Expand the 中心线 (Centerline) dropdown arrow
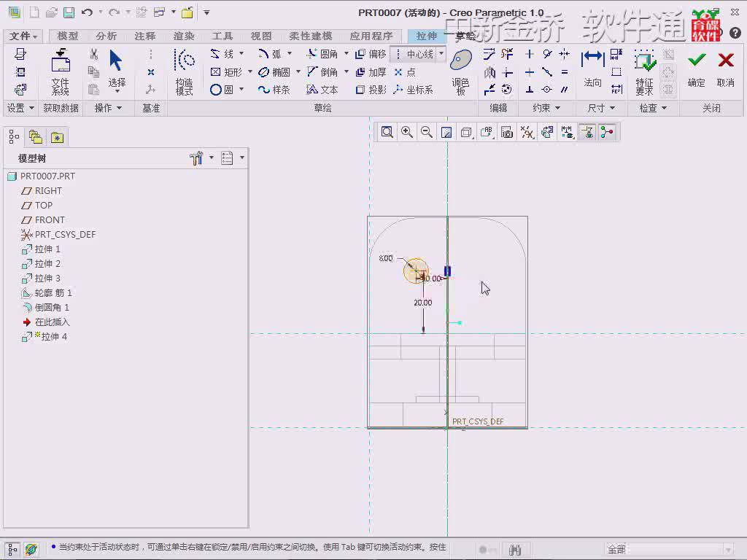Image resolution: width=747 pixels, height=560 pixels. pyautogui.click(x=441, y=53)
